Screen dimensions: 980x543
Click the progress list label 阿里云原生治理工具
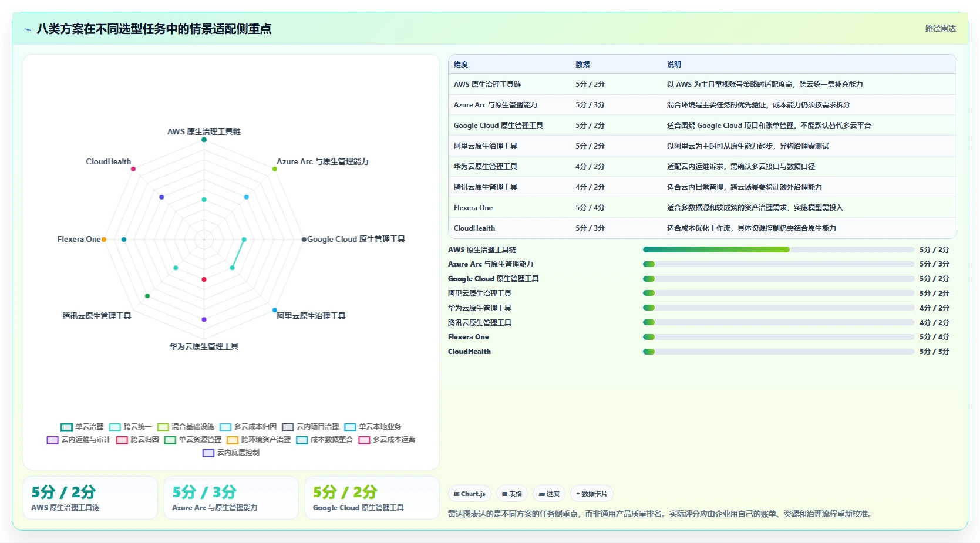click(480, 294)
